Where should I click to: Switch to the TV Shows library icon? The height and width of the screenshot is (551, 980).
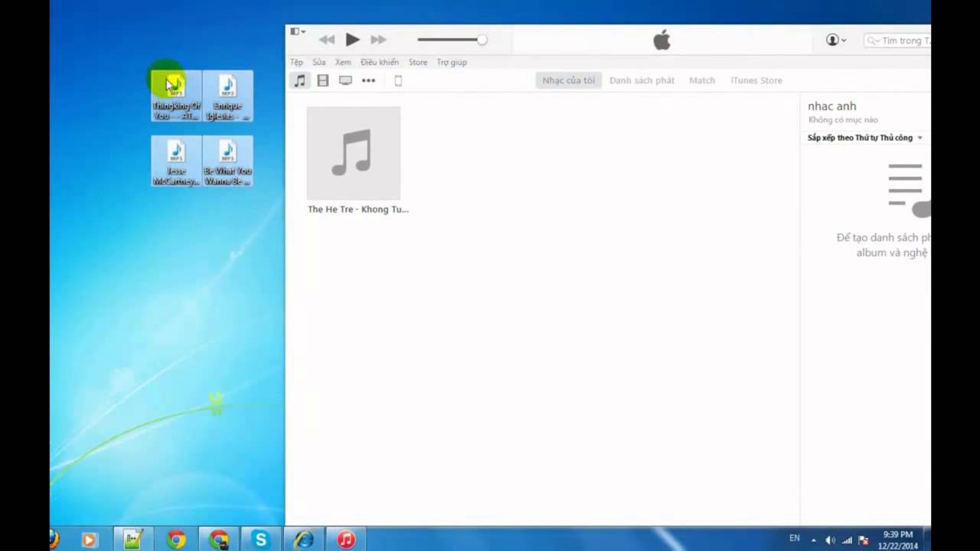[345, 80]
